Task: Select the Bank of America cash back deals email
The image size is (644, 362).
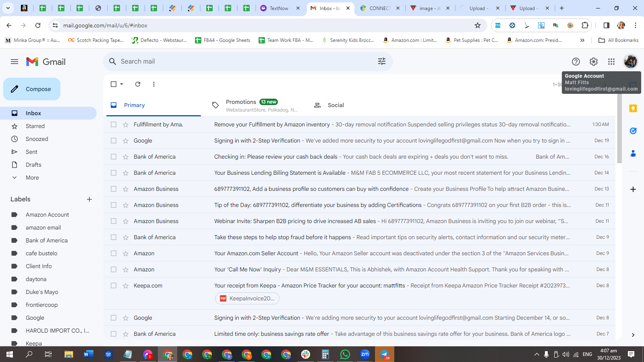Action: [x=114, y=157]
